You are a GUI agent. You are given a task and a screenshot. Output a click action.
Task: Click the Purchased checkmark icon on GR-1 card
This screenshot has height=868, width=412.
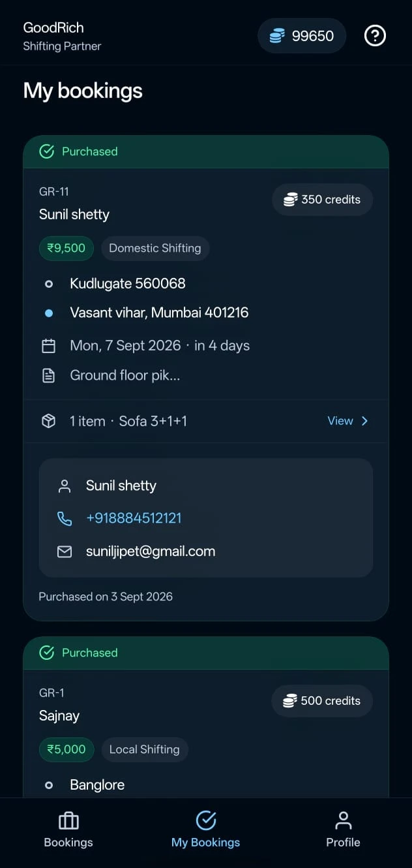(47, 653)
